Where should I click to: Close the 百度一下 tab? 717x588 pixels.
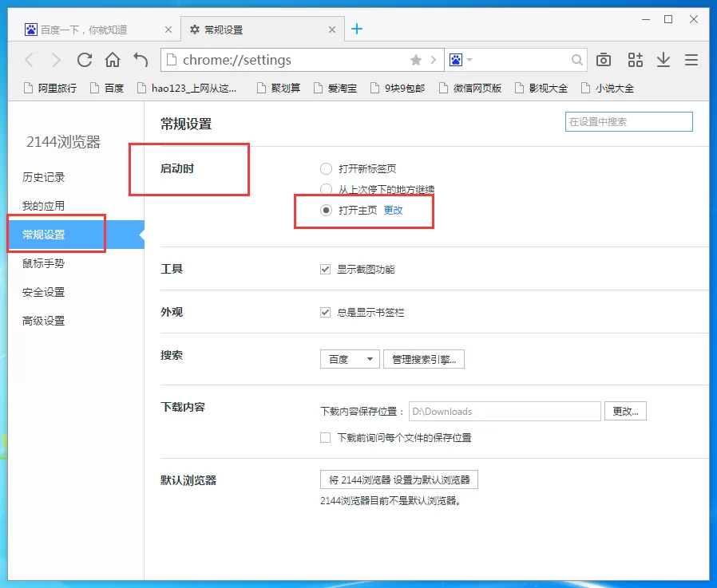click(x=168, y=30)
